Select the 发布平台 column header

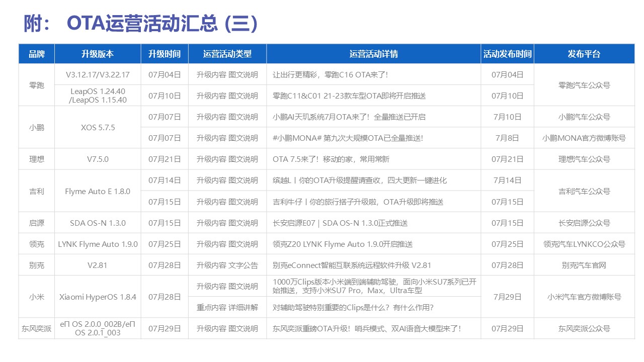(584, 54)
